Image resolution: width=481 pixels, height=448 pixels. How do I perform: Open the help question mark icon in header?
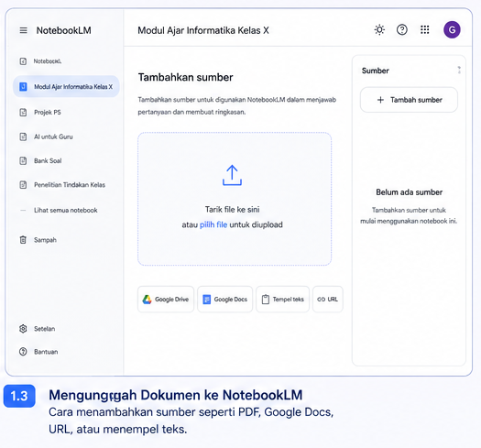402,29
